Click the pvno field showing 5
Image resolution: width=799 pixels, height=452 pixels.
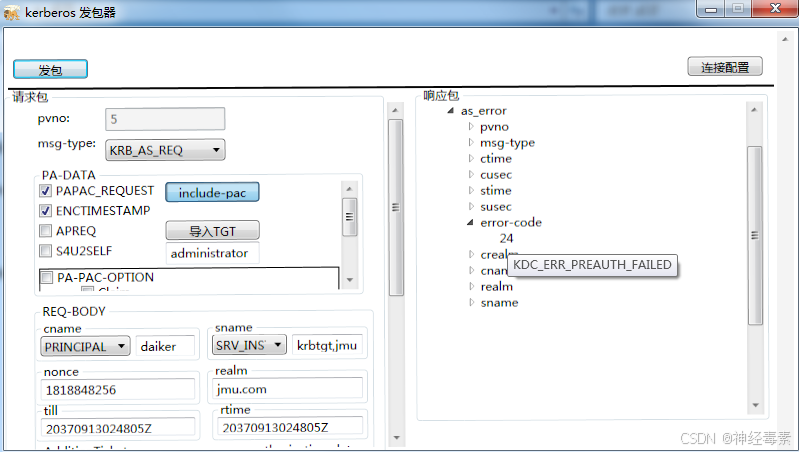coord(165,119)
